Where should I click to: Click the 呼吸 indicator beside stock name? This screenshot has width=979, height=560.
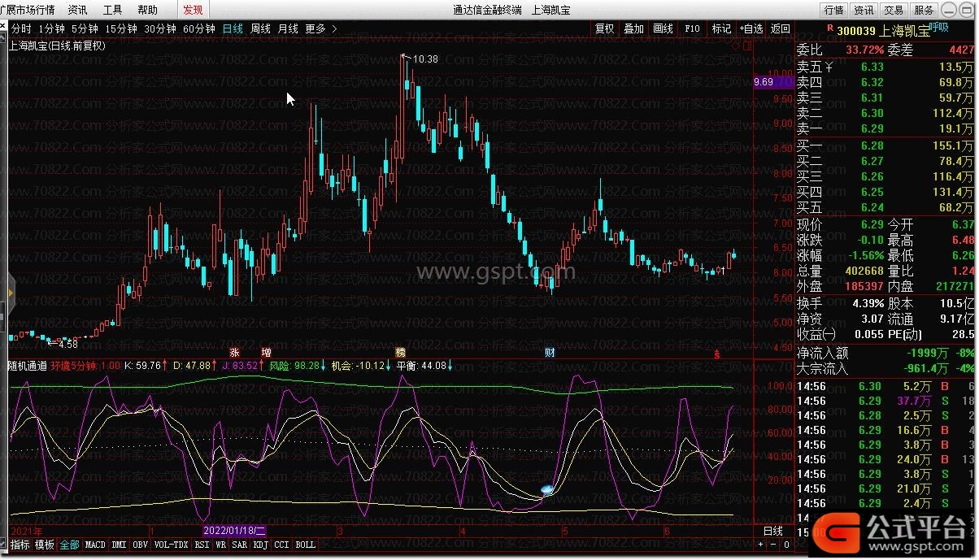click(941, 28)
